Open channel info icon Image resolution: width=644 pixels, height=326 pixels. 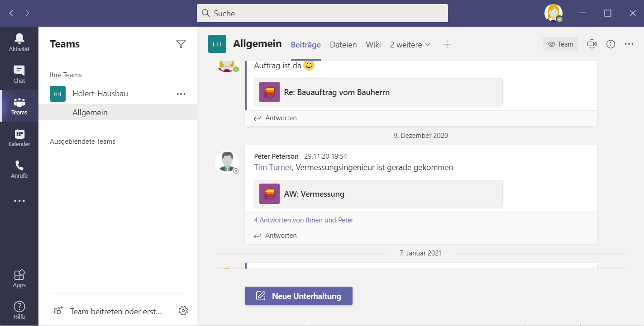coord(611,44)
